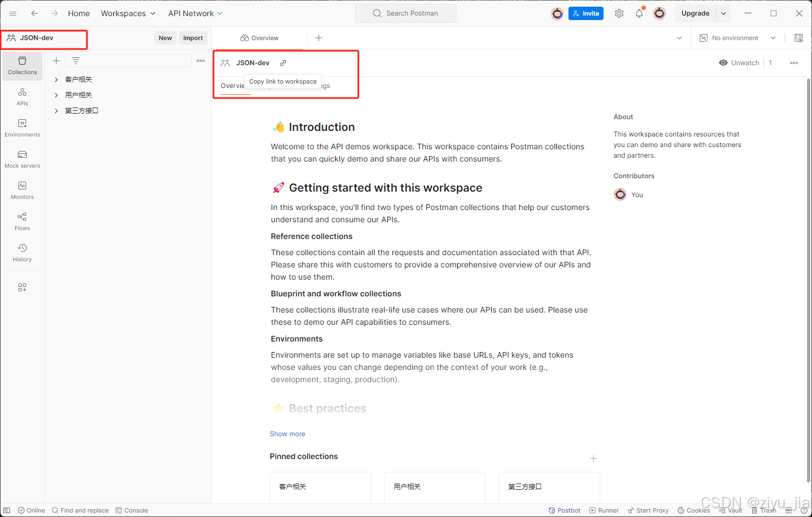This screenshot has width=812, height=517.
Task: Go to Home in top bar
Action: pos(79,13)
